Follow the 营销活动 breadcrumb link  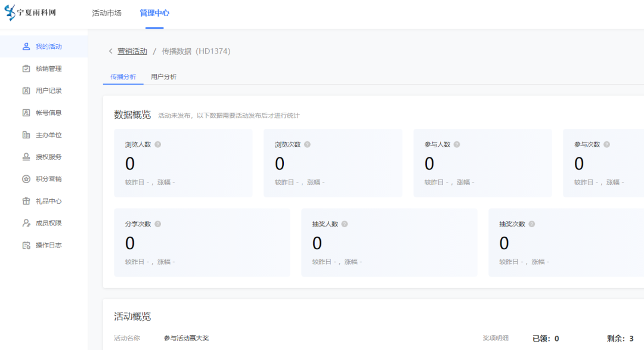(132, 51)
